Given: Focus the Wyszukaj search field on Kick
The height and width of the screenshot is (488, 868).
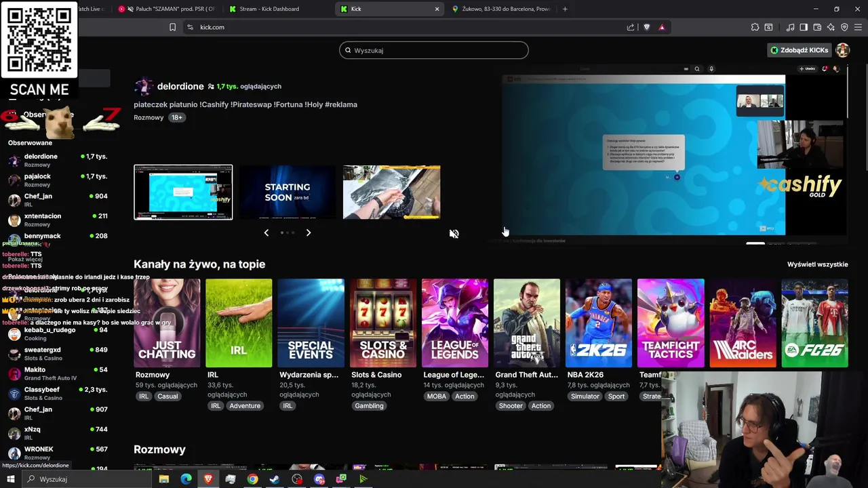Looking at the screenshot, I should pyautogui.click(x=434, y=50).
